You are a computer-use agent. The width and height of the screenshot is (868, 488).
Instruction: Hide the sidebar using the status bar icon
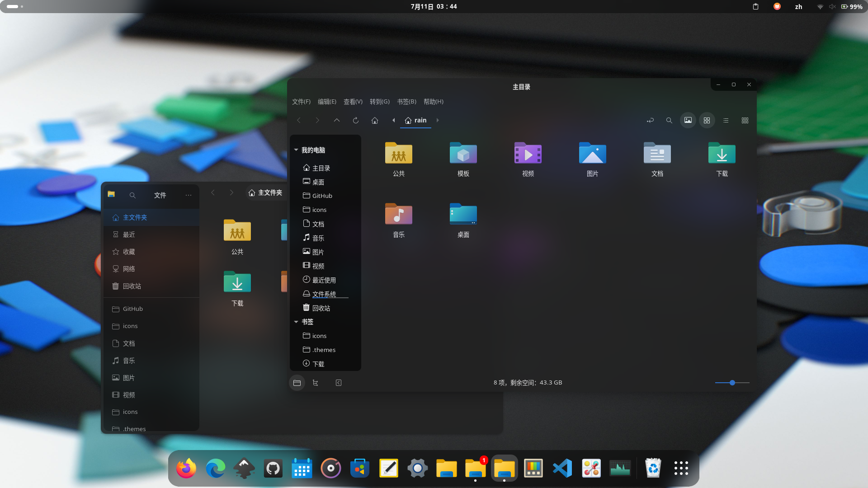338,383
